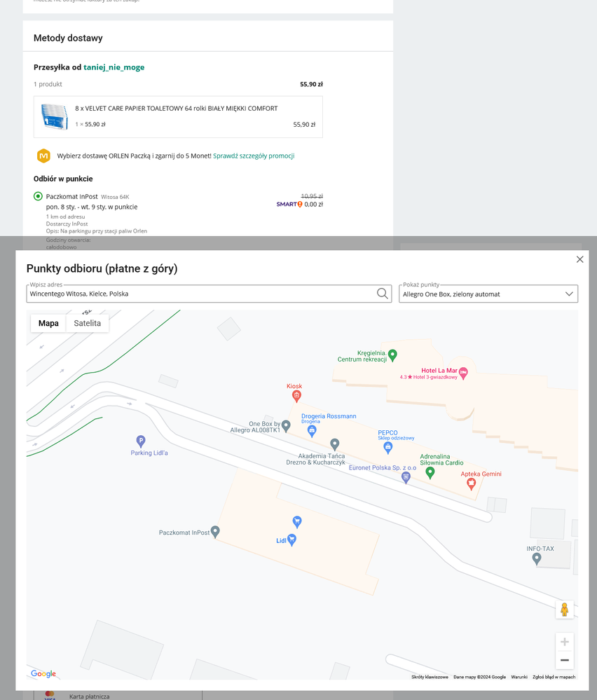Screen dimensions: 597x700
Task: Click the Hotel La Mar marker
Action: click(x=463, y=373)
